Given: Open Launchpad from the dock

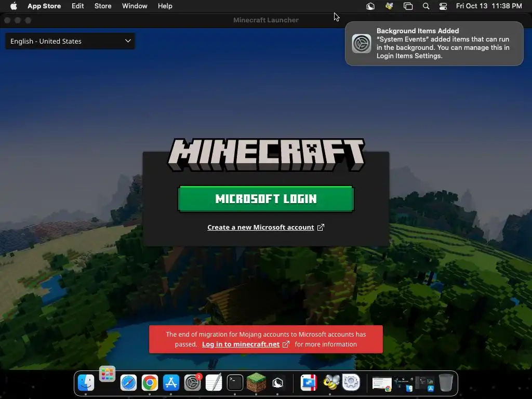Looking at the screenshot, I should [x=107, y=374].
